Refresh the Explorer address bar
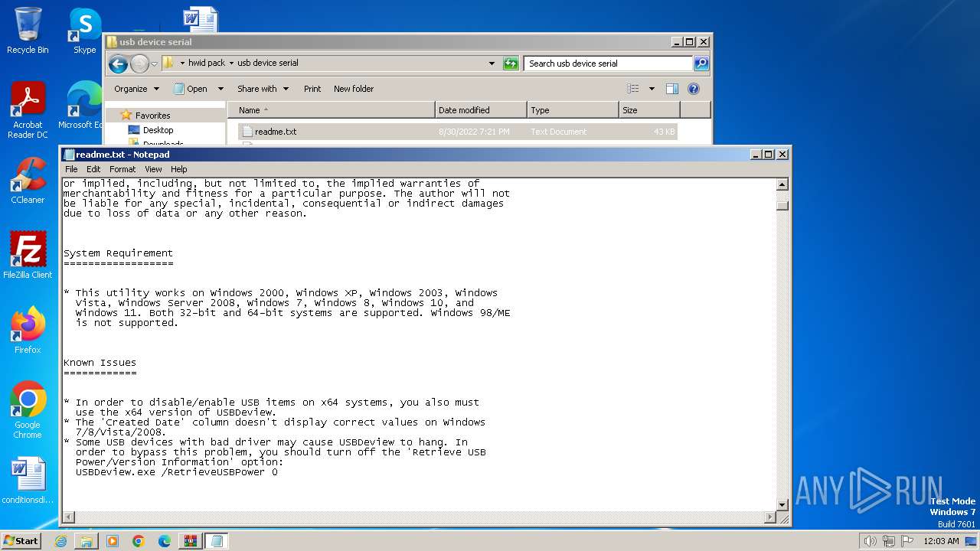The height and width of the screenshot is (551, 980). 511,64
